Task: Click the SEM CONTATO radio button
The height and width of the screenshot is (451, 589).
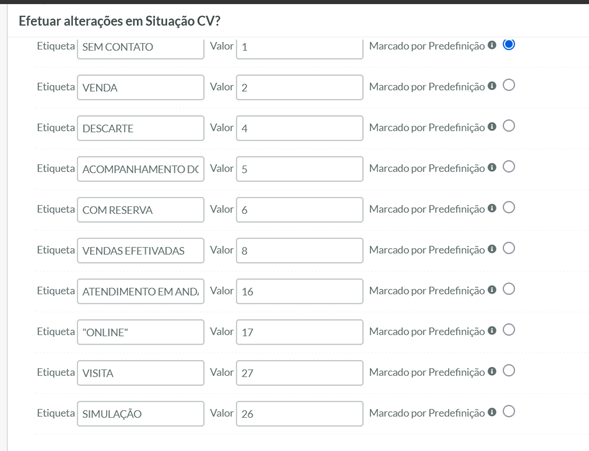Action: click(509, 44)
